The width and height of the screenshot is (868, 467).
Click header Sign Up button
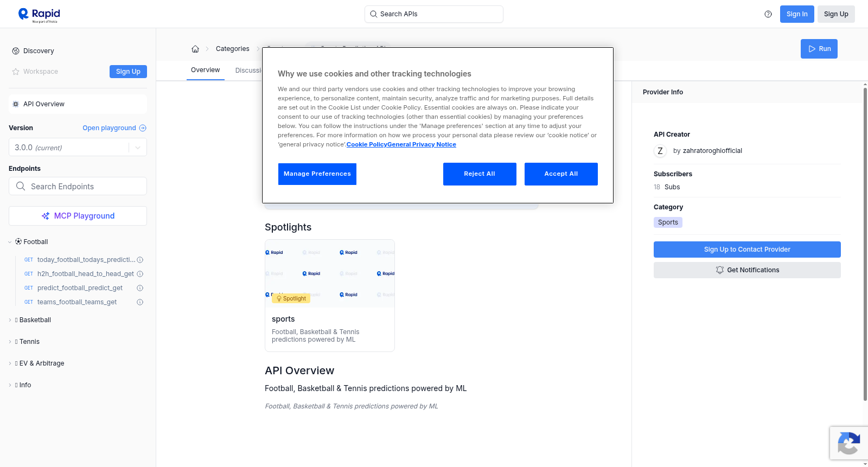click(836, 14)
